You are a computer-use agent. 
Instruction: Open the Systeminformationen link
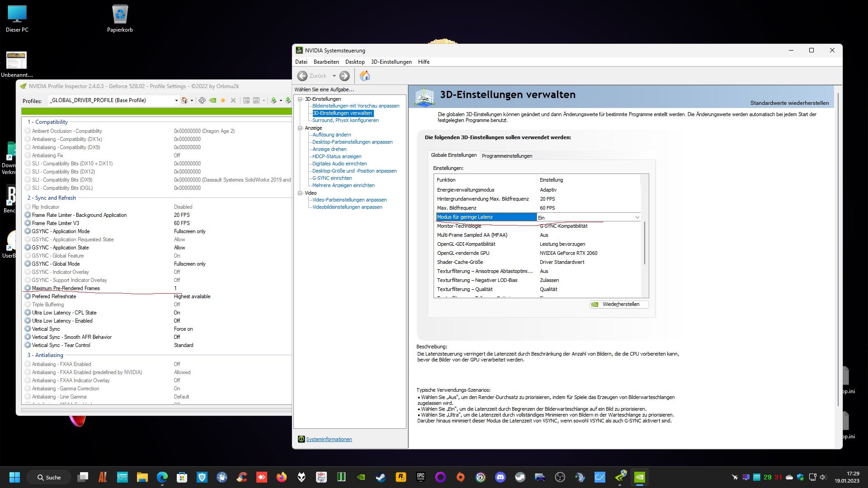pyautogui.click(x=329, y=439)
